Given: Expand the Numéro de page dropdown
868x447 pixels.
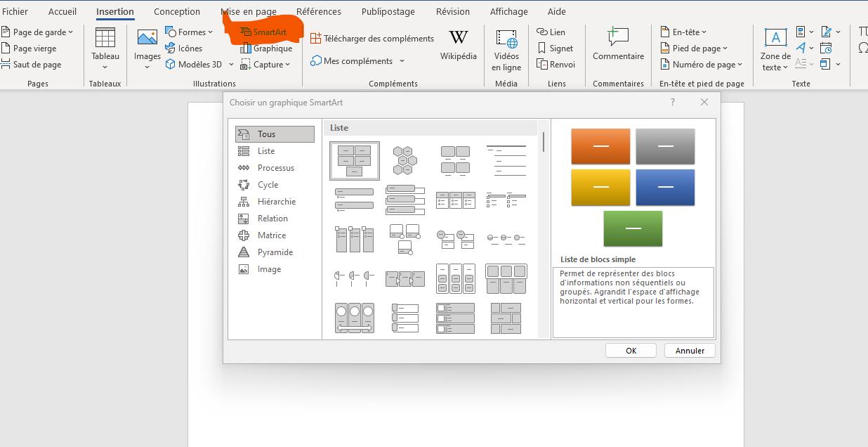Looking at the screenshot, I should [740, 65].
